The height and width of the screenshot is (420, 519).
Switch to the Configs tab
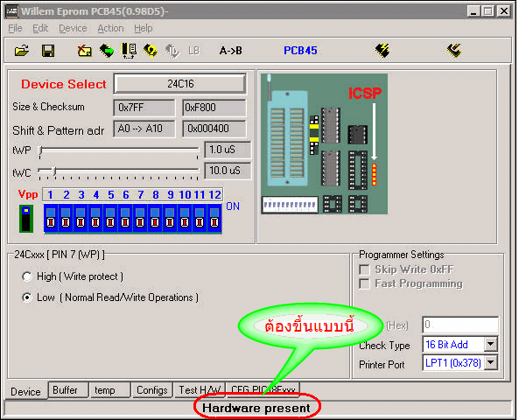[152, 390]
